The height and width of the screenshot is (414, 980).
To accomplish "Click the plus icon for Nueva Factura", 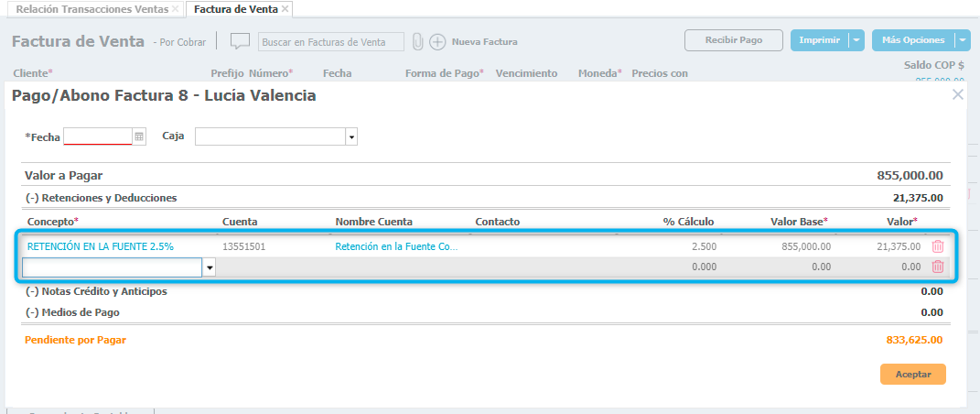I will coord(437,41).
